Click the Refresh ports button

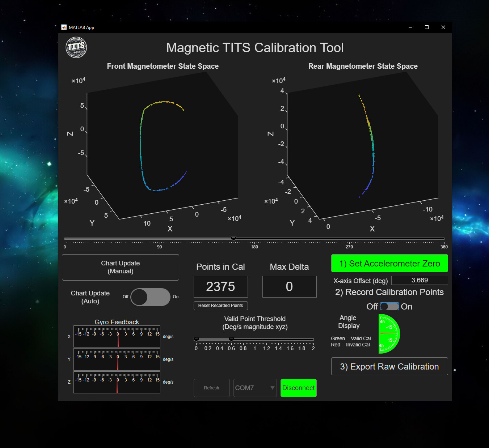(x=211, y=388)
